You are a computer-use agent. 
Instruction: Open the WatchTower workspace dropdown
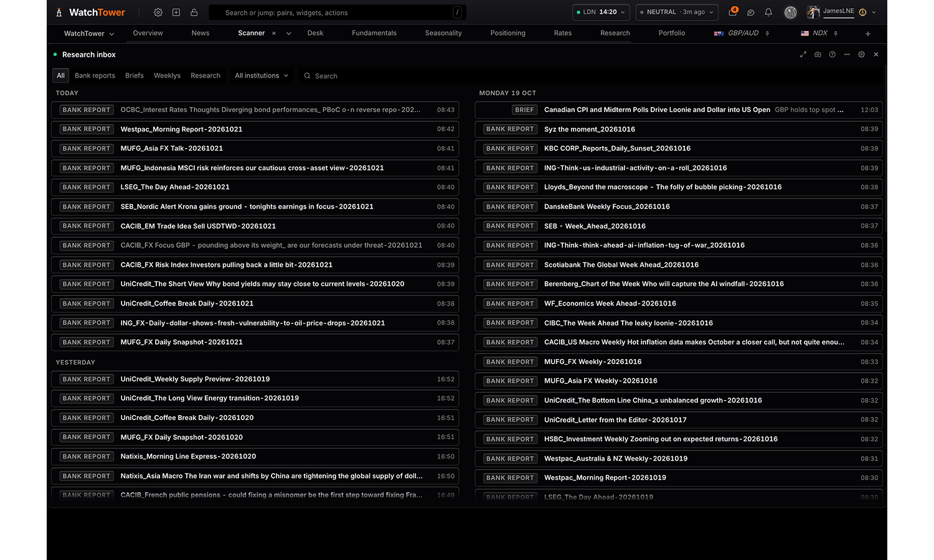(89, 34)
